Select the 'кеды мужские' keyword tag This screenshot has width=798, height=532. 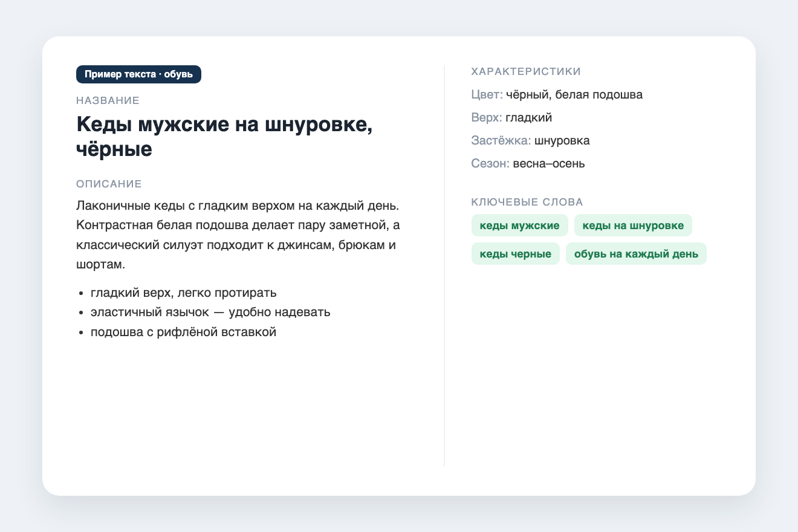520,225
